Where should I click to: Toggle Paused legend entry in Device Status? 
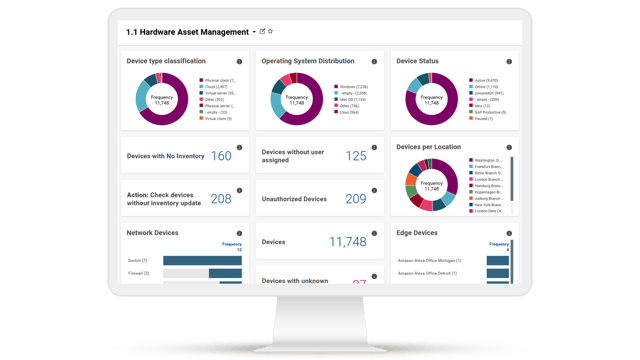[x=481, y=118]
